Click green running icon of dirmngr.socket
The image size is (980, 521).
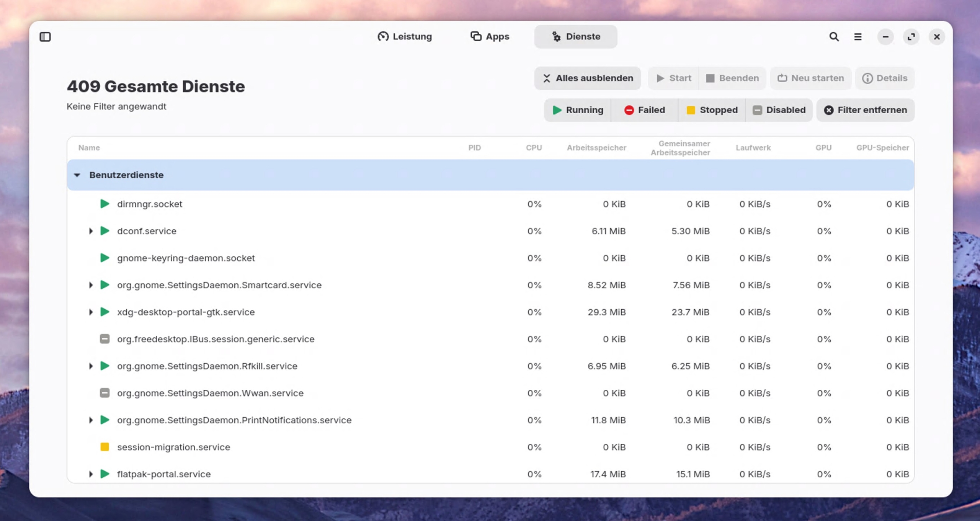pos(105,204)
